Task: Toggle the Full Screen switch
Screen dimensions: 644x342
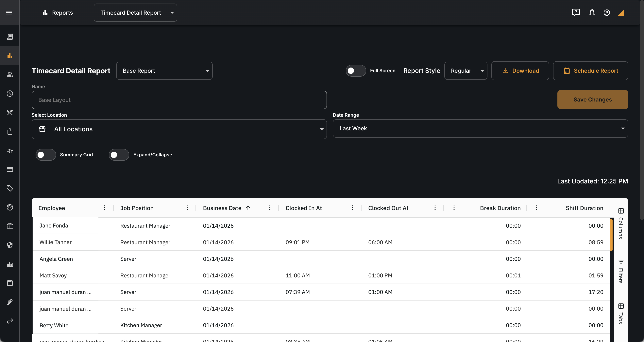Action: pyautogui.click(x=355, y=71)
